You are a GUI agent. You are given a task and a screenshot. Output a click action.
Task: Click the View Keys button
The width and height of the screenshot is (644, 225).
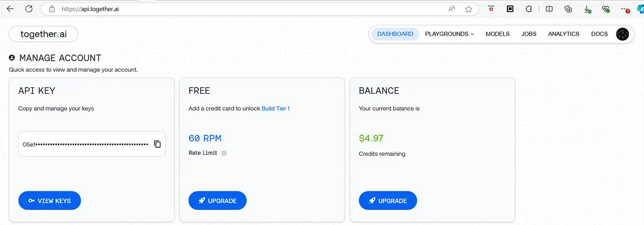50,201
